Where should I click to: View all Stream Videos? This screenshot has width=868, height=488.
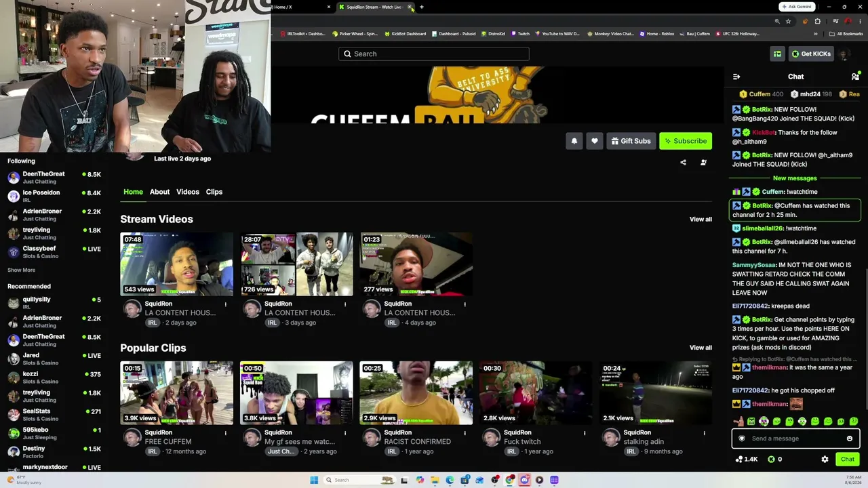(701, 219)
